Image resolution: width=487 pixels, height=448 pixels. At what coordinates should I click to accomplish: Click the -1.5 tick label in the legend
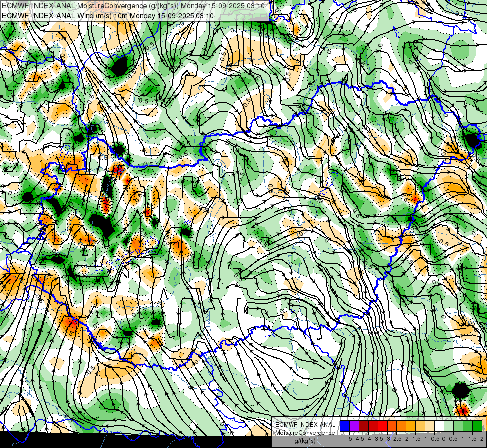[x=415, y=439]
